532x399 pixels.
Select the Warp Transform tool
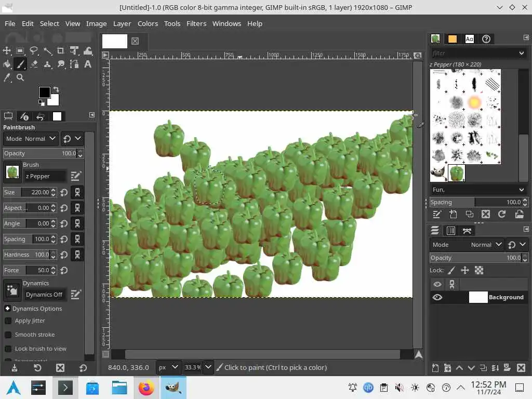pyautogui.click(x=87, y=51)
